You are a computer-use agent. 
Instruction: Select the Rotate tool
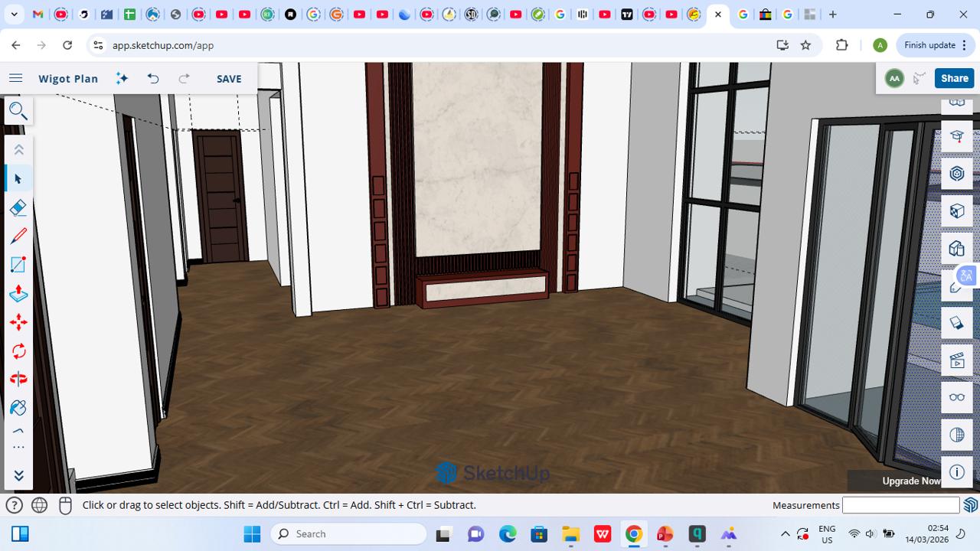click(x=18, y=351)
